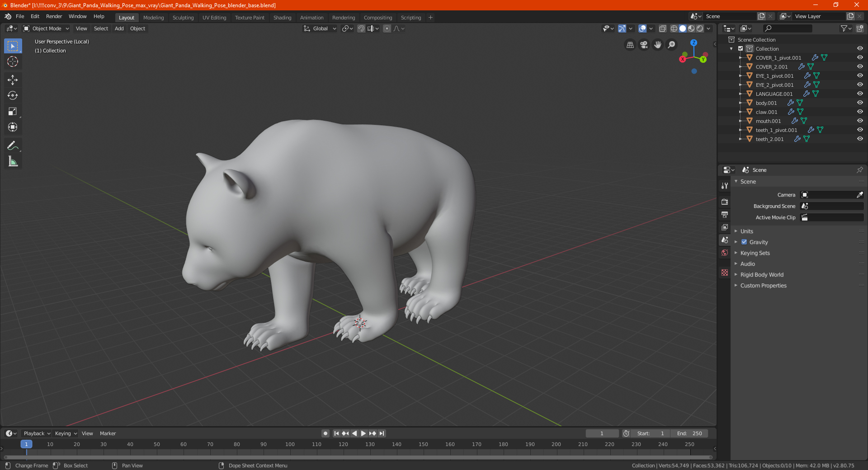
Task: Click the pan view hand icon
Action: [658, 45]
